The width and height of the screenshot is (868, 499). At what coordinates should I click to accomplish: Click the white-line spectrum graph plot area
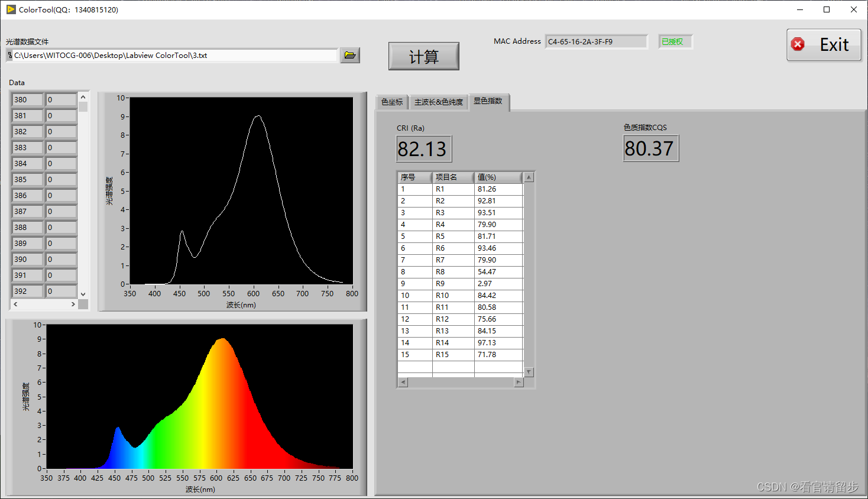[241, 191]
